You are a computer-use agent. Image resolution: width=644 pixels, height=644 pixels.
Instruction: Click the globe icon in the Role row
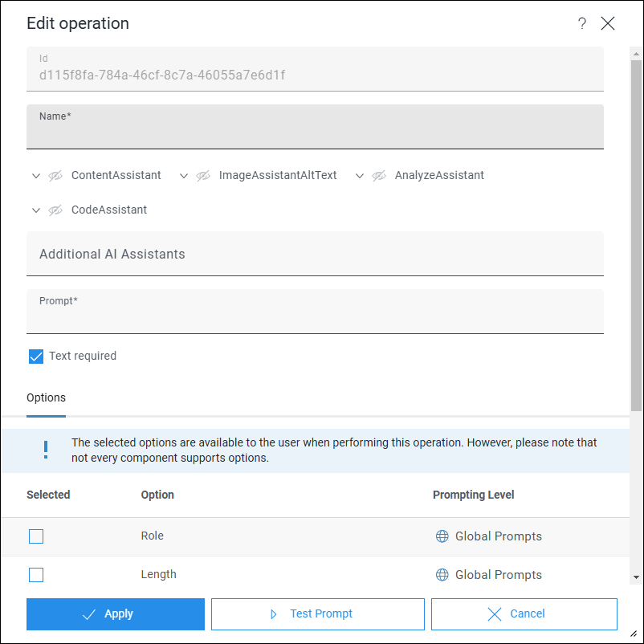pos(442,536)
